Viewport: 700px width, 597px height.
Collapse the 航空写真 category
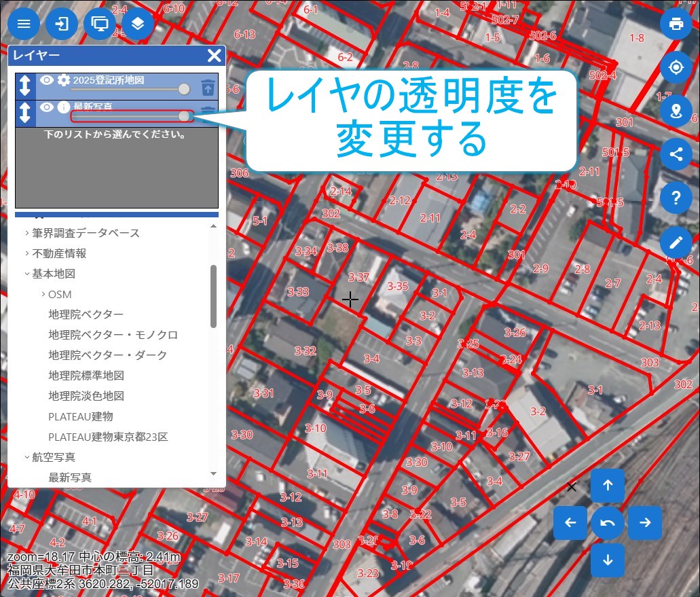(27, 457)
